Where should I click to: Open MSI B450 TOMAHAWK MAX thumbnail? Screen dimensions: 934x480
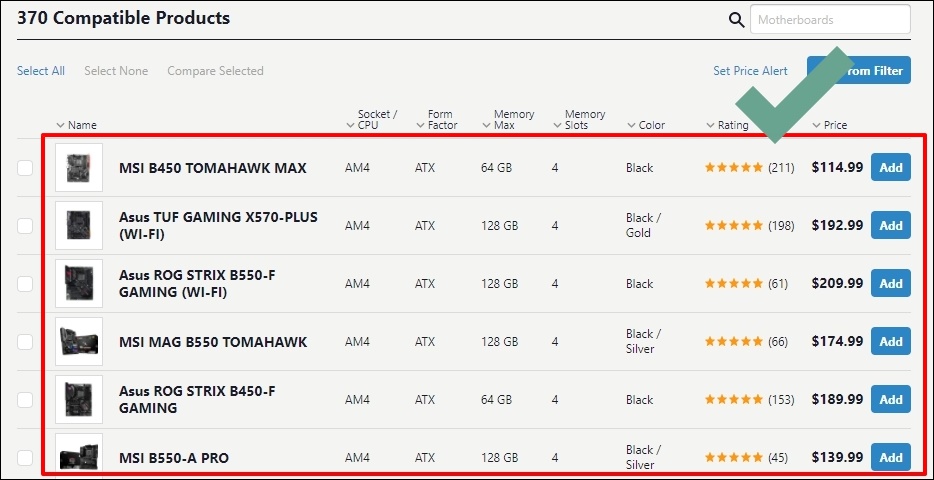[x=79, y=167]
